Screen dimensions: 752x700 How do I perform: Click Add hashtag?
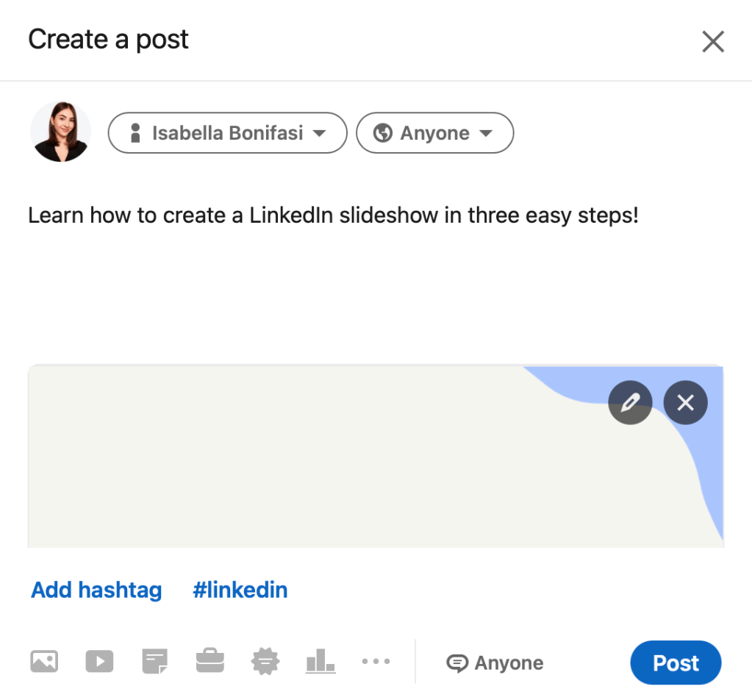click(x=96, y=590)
